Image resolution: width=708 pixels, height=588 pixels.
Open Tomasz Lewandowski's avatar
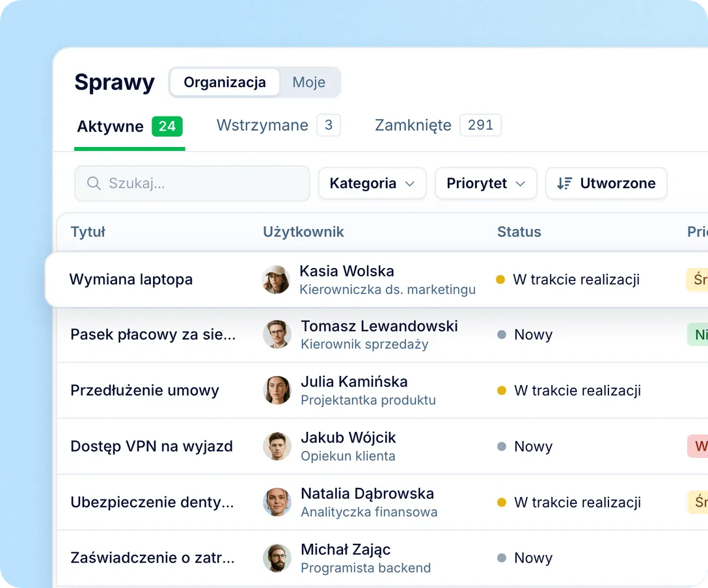(x=277, y=334)
